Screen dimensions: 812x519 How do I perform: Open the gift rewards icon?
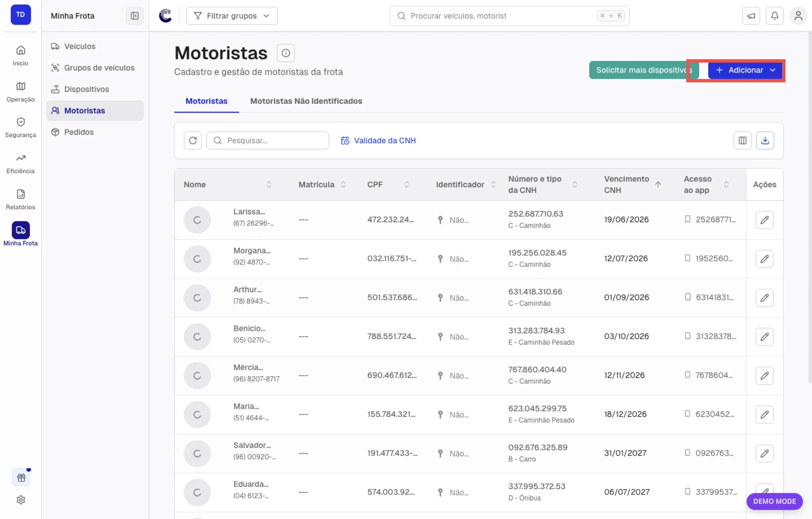tap(21, 478)
